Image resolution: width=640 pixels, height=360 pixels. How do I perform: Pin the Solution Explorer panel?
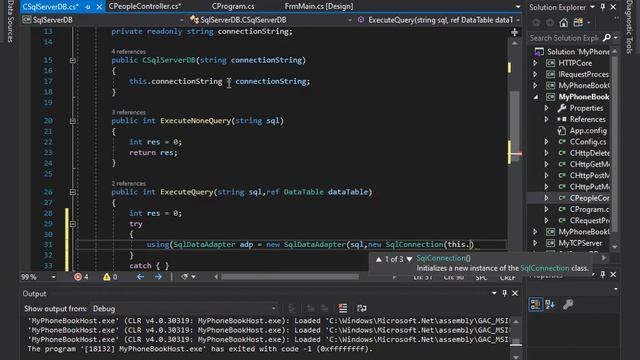603,7
